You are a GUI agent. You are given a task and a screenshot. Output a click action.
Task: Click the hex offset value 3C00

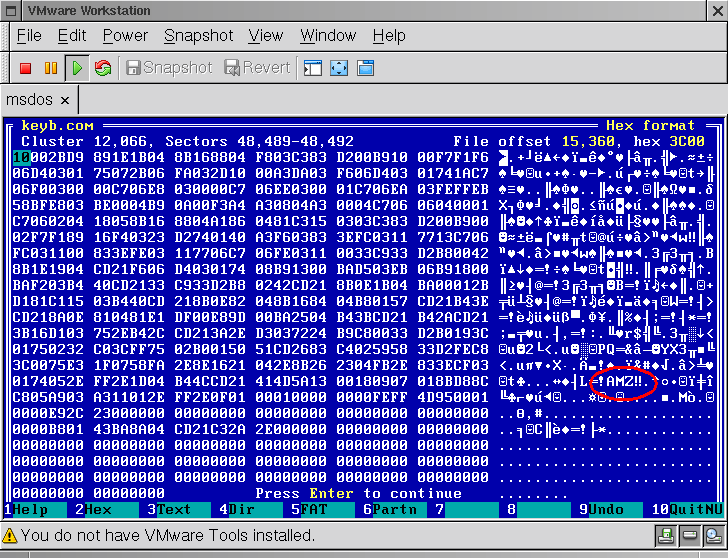pyautogui.click(x=687, y=141)
